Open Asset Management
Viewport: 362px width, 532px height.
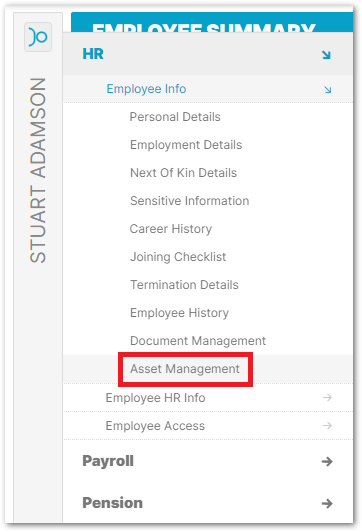click(185, 369)
